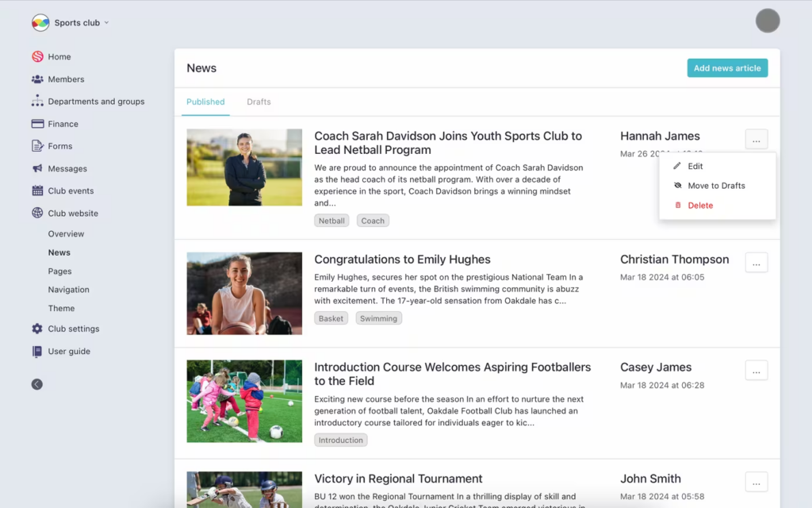The image size is (812, 508).
Task: Open Coach Sarah Davidson Joins Youth Sports Club title
Action: tap(448, 143)
